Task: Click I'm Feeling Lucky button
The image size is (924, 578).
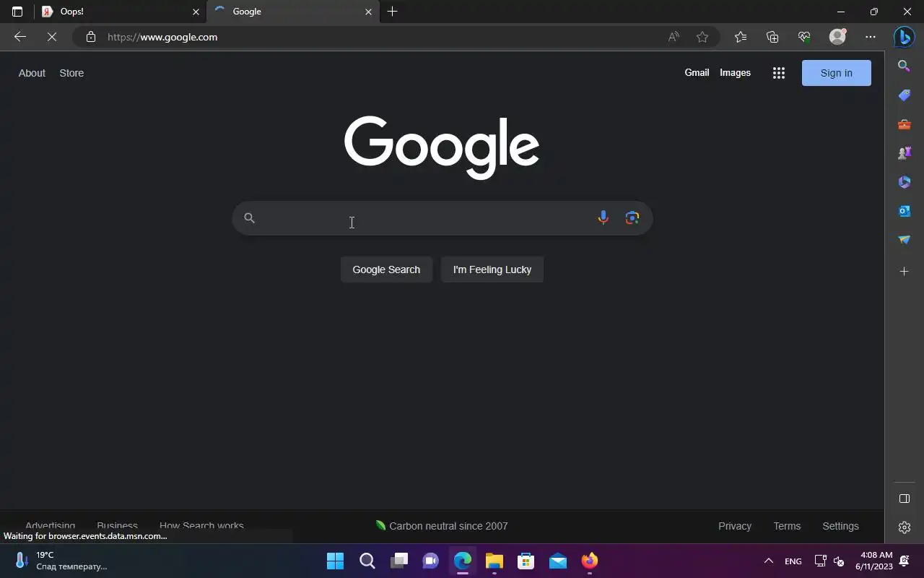Action: pos(492,269)
